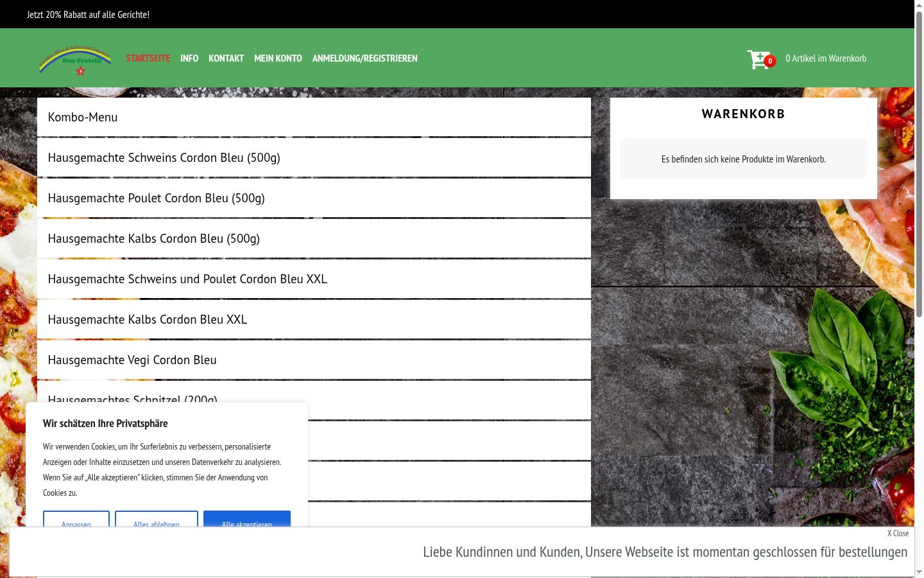
Task: Open the Kontakt page
Action: point(227,58)
